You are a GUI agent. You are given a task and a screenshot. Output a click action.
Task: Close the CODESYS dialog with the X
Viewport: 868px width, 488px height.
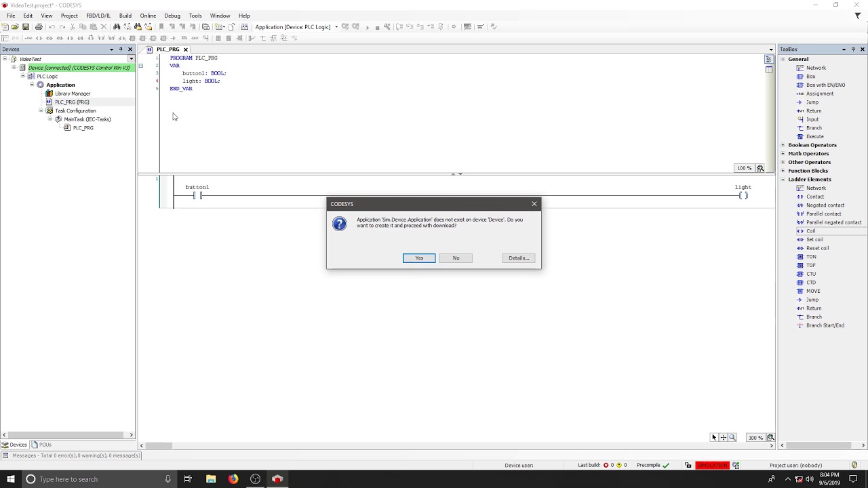click(x=534, y=203)
